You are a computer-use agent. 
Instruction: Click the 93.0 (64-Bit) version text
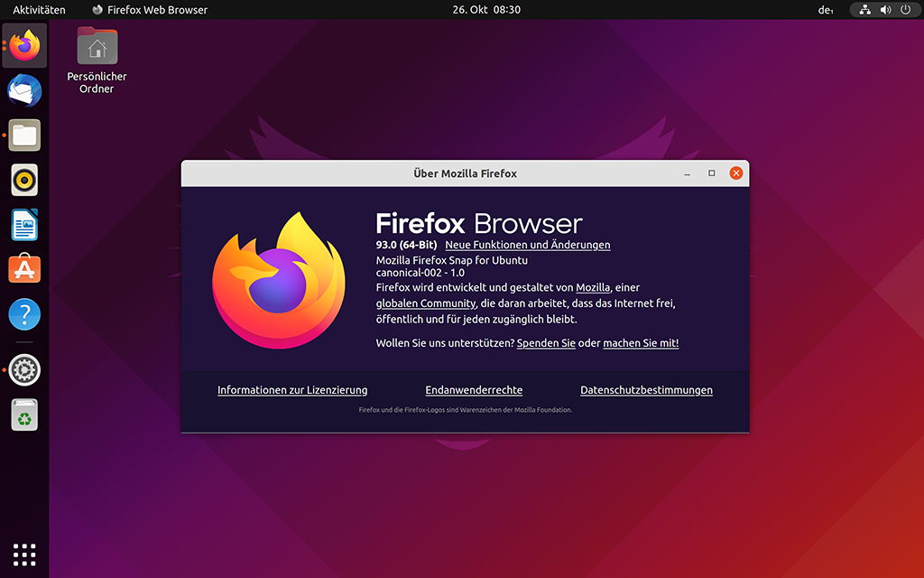pyautogui.click(x=407, y=245)
